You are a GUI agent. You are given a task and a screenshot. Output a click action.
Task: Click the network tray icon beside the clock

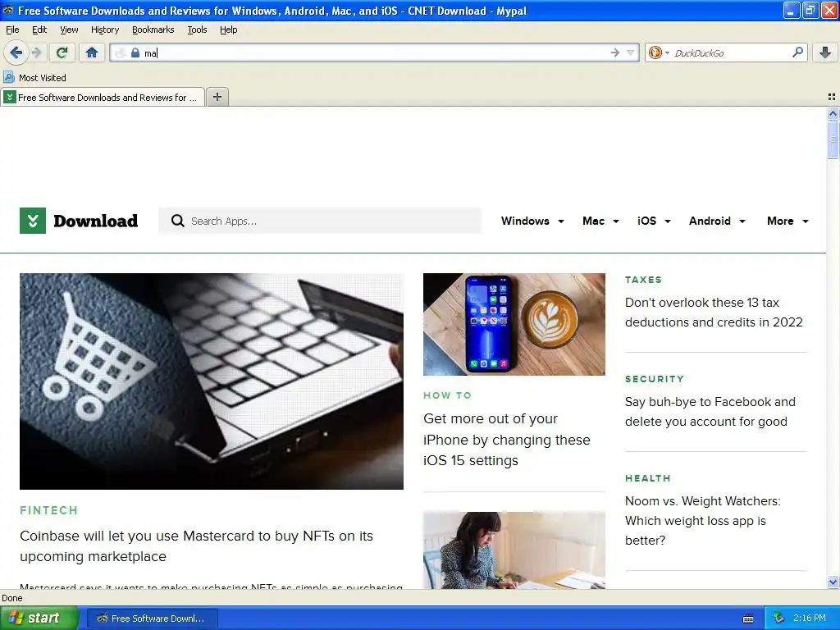pyautogui.click(x=779, y=619)
